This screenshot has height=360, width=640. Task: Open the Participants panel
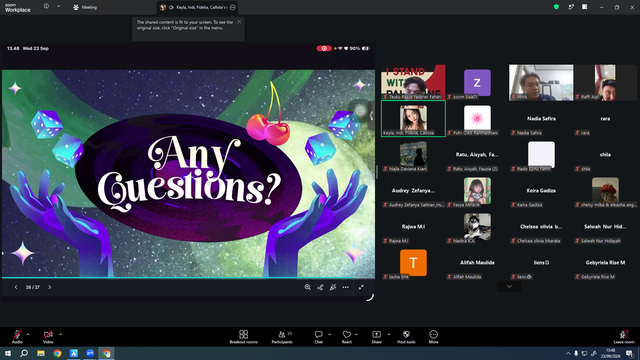pos(282,337)
